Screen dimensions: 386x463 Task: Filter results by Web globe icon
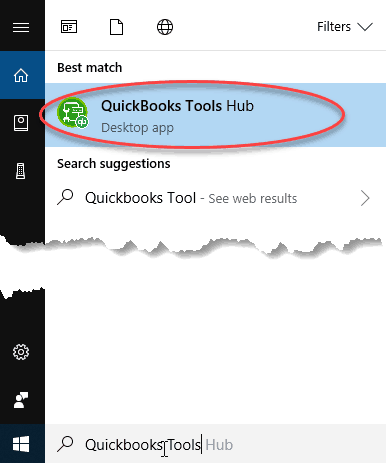tap(165, 27)
